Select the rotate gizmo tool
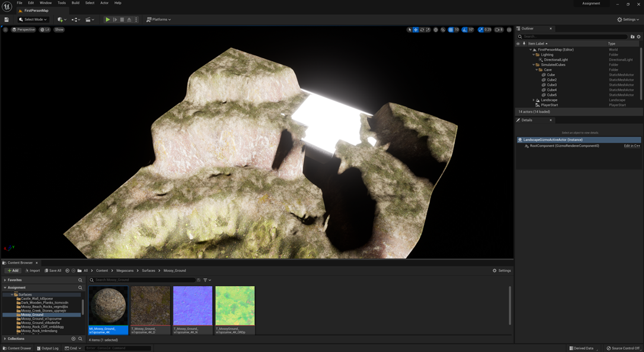This screenshot has width=644, height=352. pyautogui.click(x=422, y=30)
